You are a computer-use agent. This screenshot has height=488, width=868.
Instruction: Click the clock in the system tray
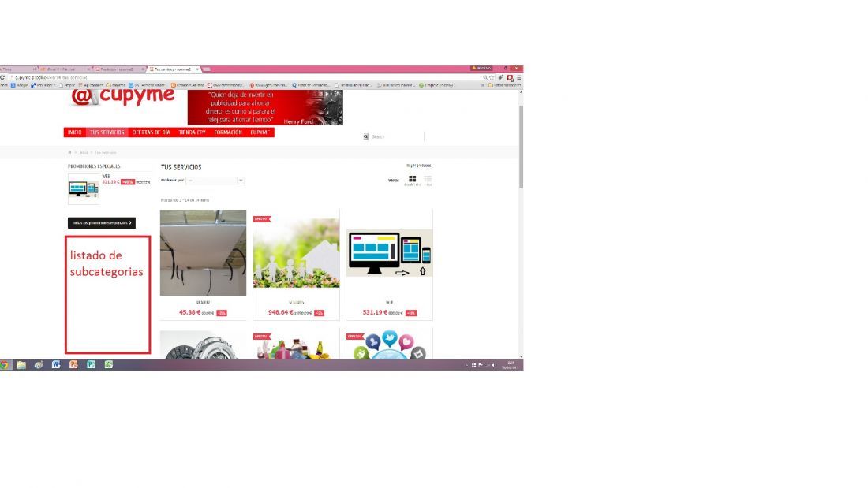510,365
